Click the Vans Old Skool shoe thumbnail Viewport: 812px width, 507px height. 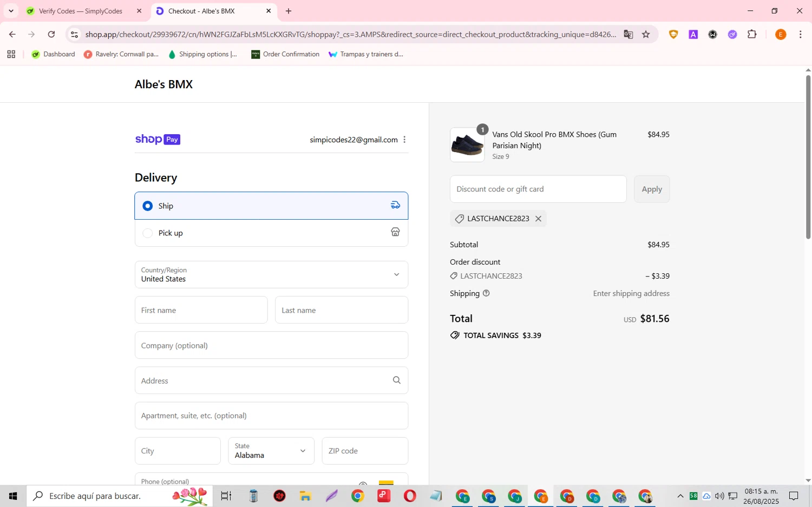(x=467, y=145)
